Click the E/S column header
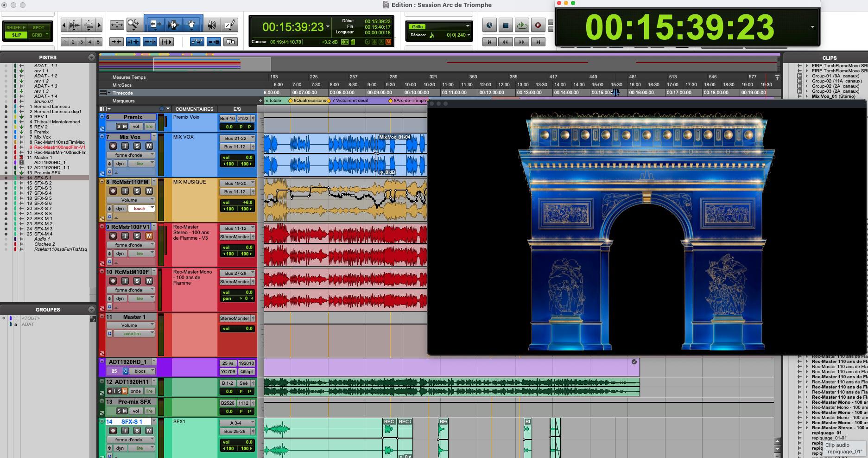The image size is (868, 458). 237,109
